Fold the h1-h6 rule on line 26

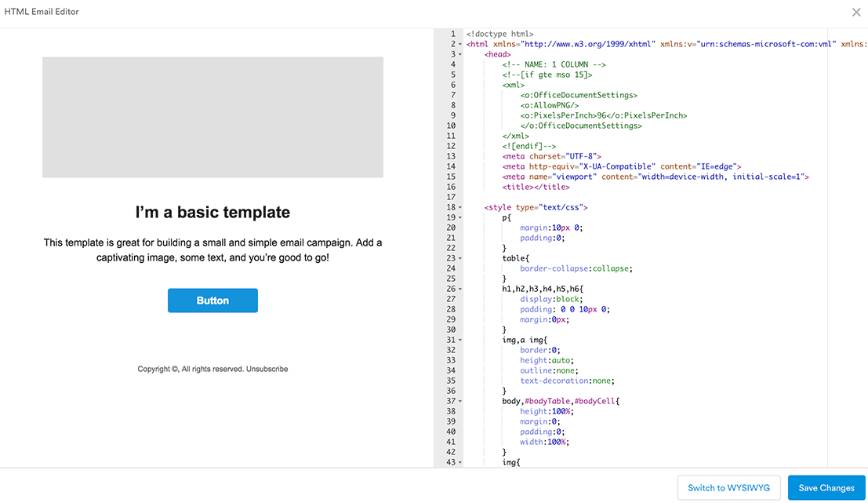460,290
